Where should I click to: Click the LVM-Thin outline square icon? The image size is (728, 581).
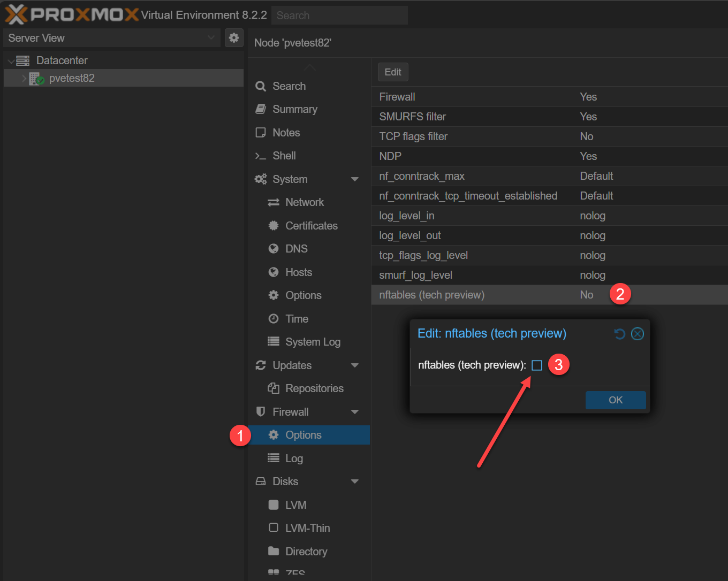pyautogui.click(x=274, y=528)
